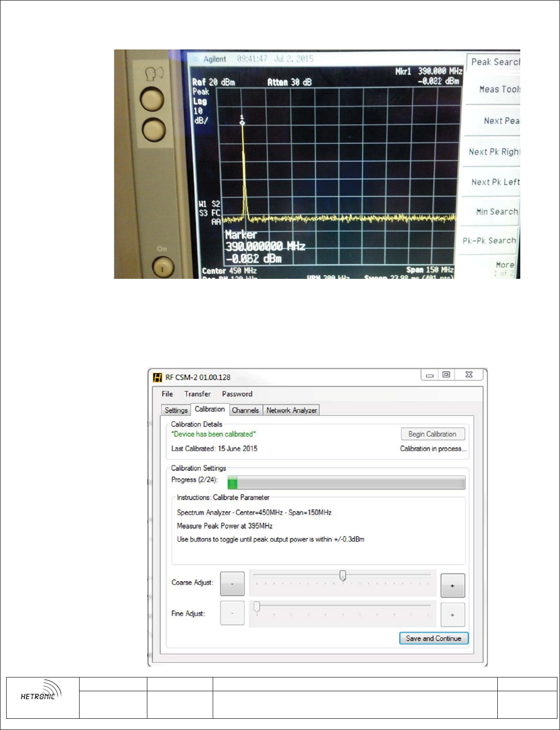
Task: Switch to the Settings tab
Action: (176, 410)
